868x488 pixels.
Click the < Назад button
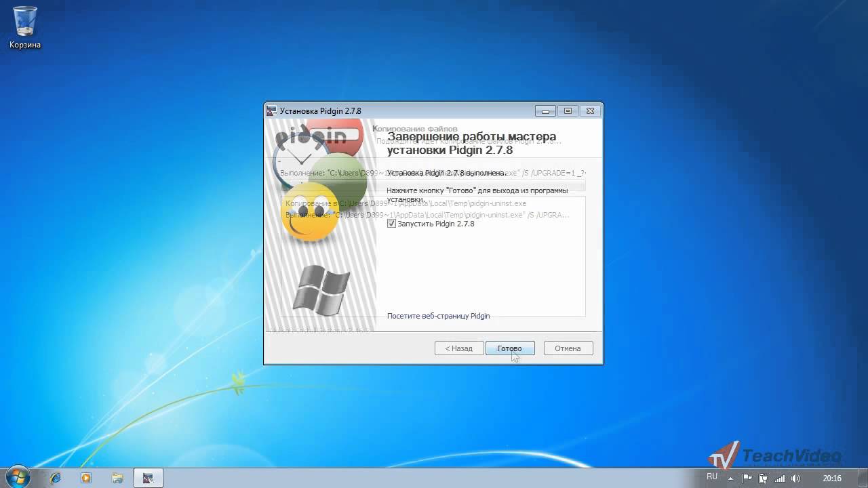pos(459,348)
